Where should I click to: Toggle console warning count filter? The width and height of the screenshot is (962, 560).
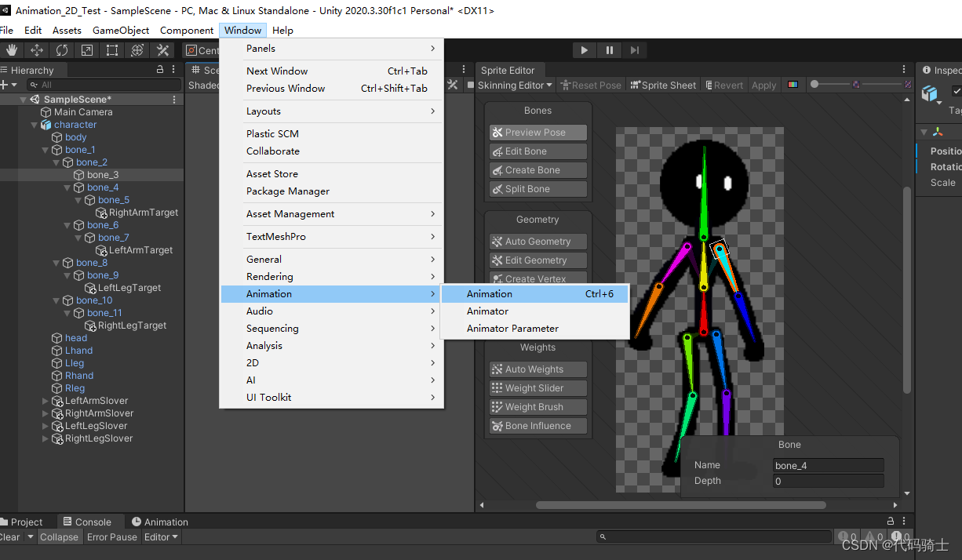pyautogui.click(x=874, y=537)
